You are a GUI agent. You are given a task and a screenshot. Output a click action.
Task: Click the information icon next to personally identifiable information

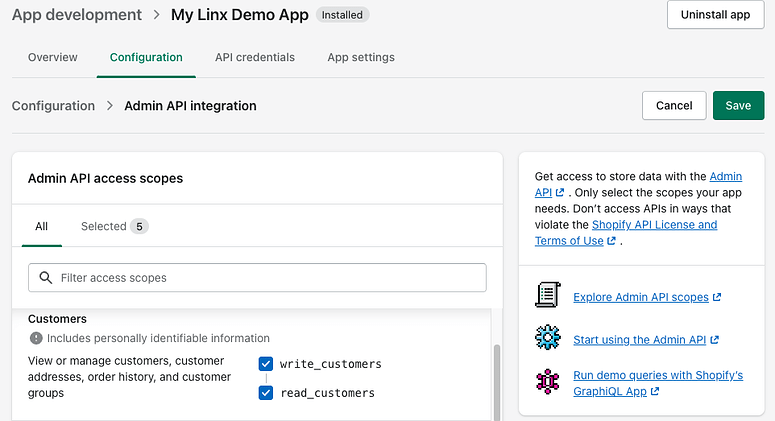[36, 338]
